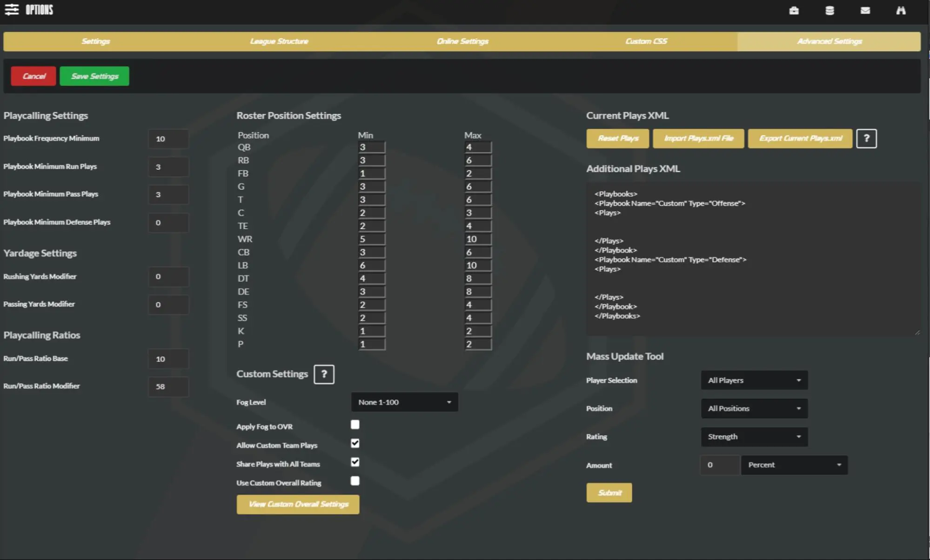
Task: Open help for Custom Settings
Action: [324, 374]
